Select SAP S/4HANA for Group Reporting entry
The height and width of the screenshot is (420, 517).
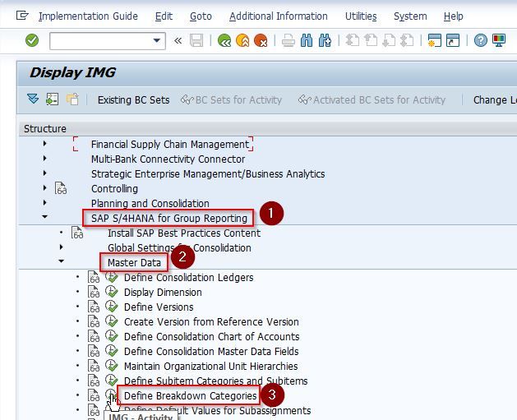169,219
